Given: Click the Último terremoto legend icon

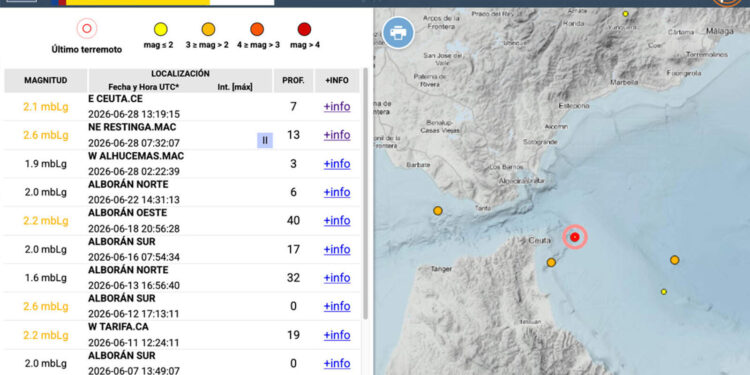Looking at the screenshot, I should [87, 29].
